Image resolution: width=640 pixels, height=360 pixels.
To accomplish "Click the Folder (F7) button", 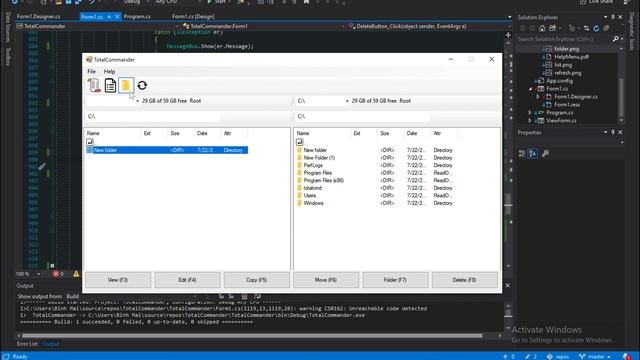I will click(x=395, y=280).
